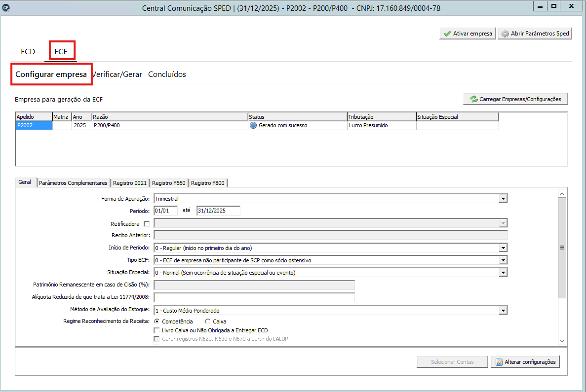
Task: Click the Período start date field 01/01
Action: click(165, 211)
